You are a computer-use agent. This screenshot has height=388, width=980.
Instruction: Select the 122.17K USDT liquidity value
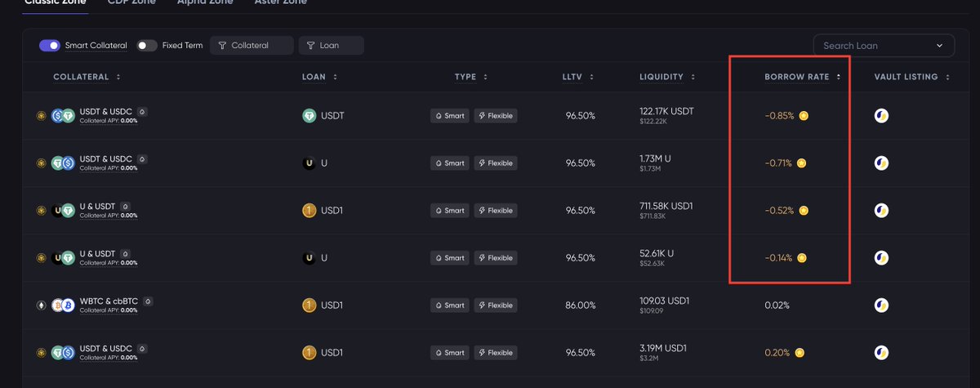click(x=666, y=111)
